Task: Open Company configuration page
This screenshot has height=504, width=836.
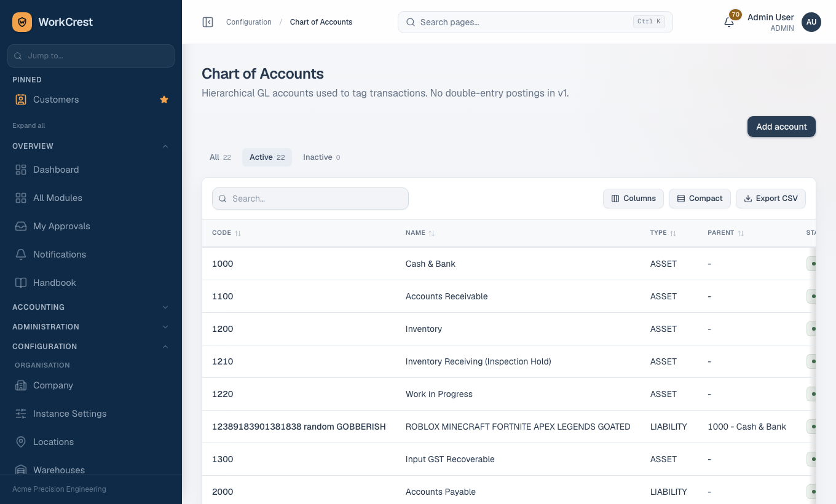Action: [91, 385]
